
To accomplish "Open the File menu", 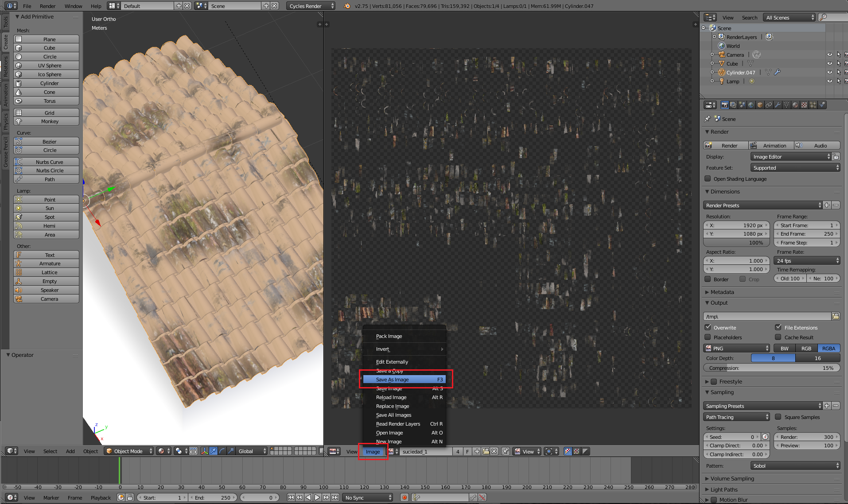I will 27,6.
